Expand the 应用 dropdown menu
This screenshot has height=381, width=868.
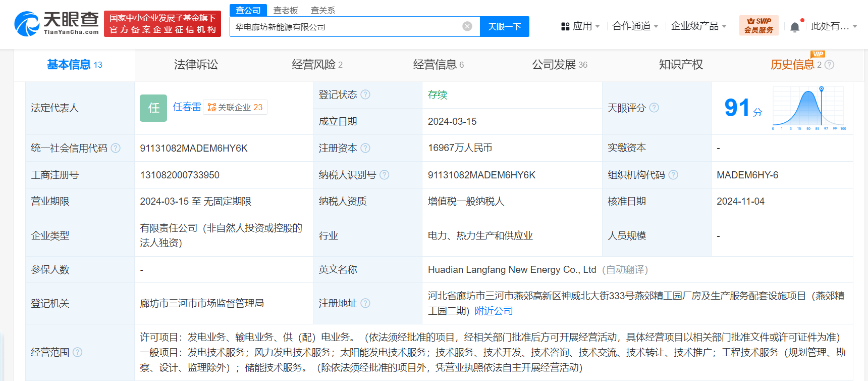580,26
